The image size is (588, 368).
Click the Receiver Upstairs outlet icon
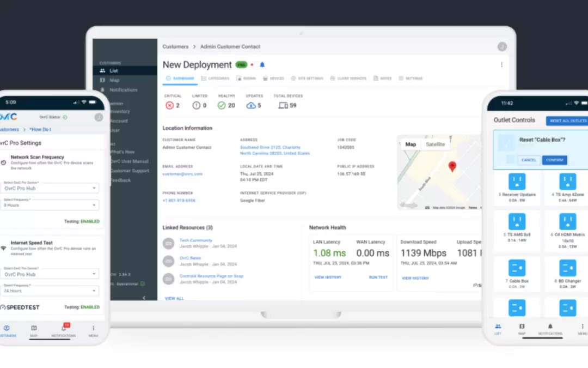[x=517, y=182]
